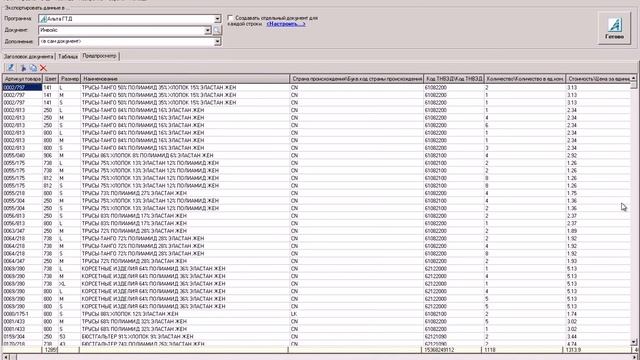640x360 pixels.
Task: Select article cell 0159/304
Action: pos(22,336)
